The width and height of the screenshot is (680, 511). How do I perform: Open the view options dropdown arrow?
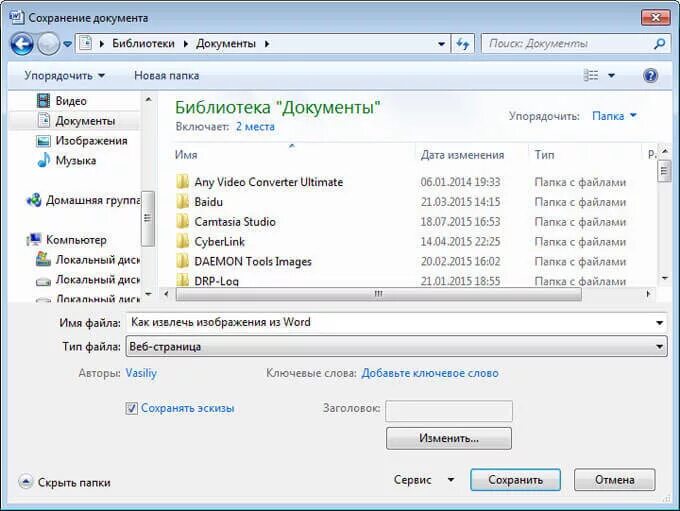pos(611,75)
